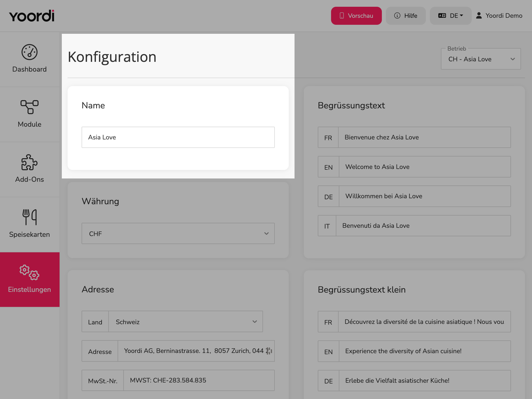Open the Währung CHF dropdown
532x399 pixels.
(x=178, y=234)
